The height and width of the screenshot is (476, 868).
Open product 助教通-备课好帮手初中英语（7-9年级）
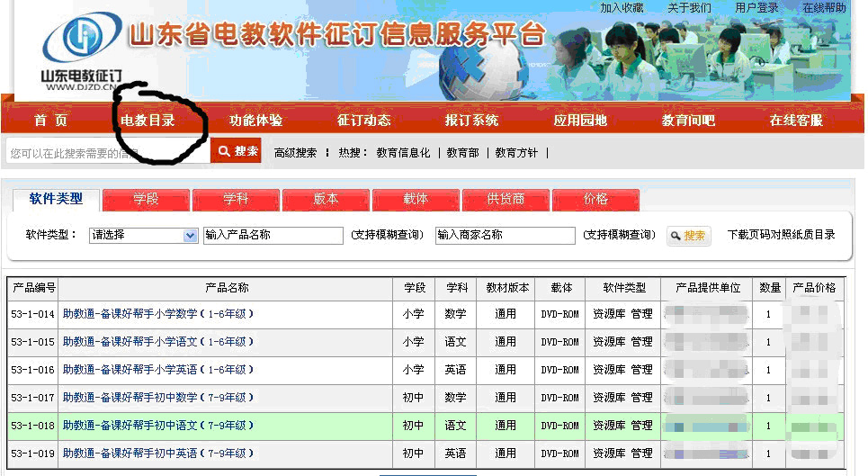pos(158,454)
